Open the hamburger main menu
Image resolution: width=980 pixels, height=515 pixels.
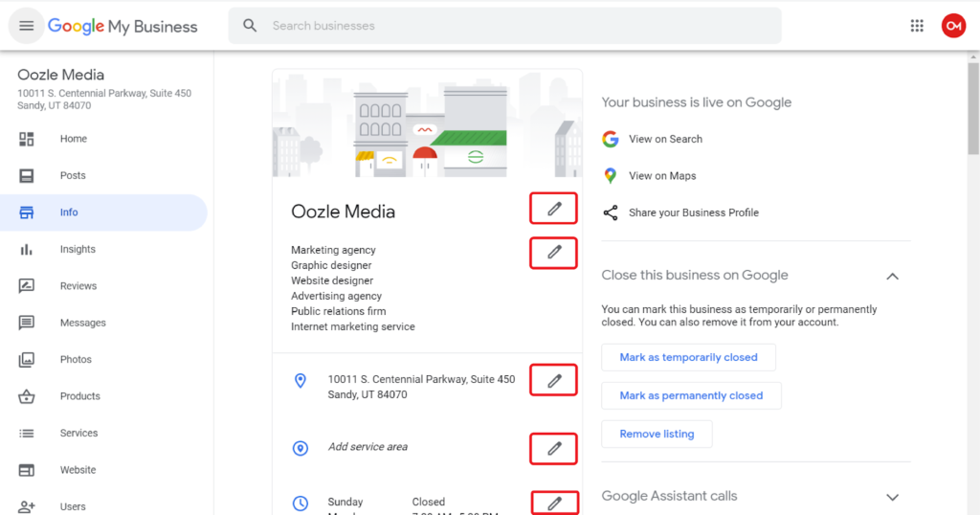(x=26, y=26)
